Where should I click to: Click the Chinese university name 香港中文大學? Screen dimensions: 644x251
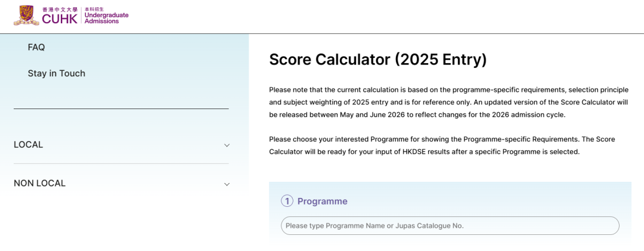[x=60, y=10]
